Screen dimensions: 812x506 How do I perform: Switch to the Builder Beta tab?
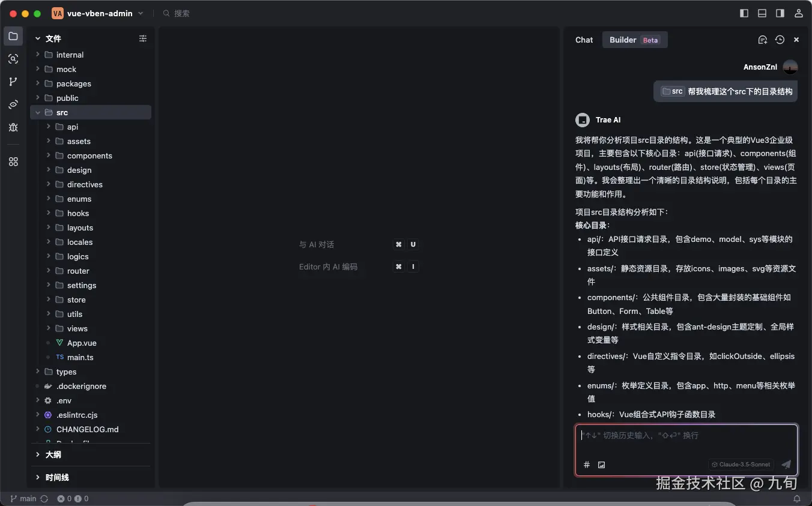[635, 40]
